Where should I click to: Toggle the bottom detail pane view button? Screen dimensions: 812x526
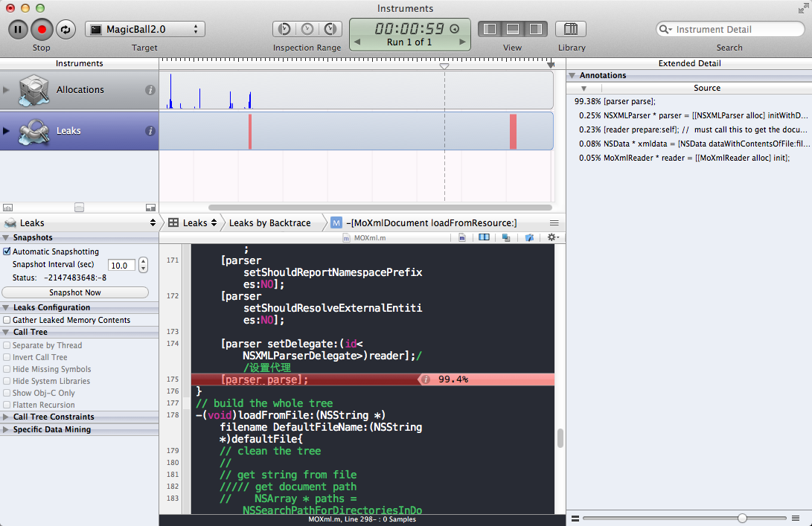513,29
